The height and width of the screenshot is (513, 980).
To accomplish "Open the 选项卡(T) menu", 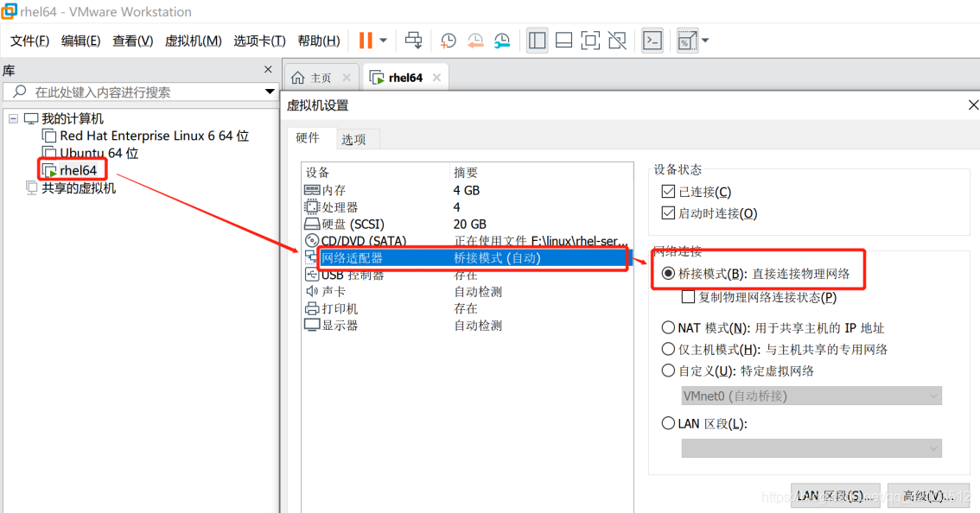I will 259,41.
